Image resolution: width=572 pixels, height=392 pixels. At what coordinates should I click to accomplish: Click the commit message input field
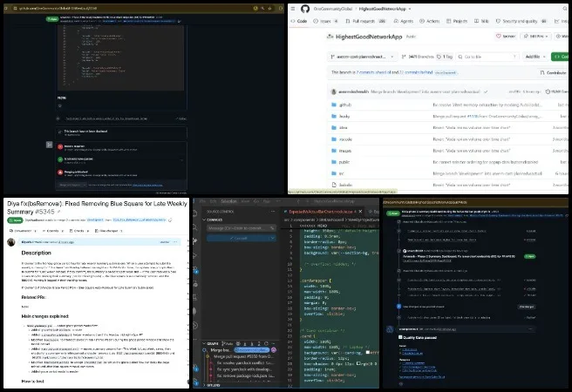pyautogui.click(x=241, y=228)
